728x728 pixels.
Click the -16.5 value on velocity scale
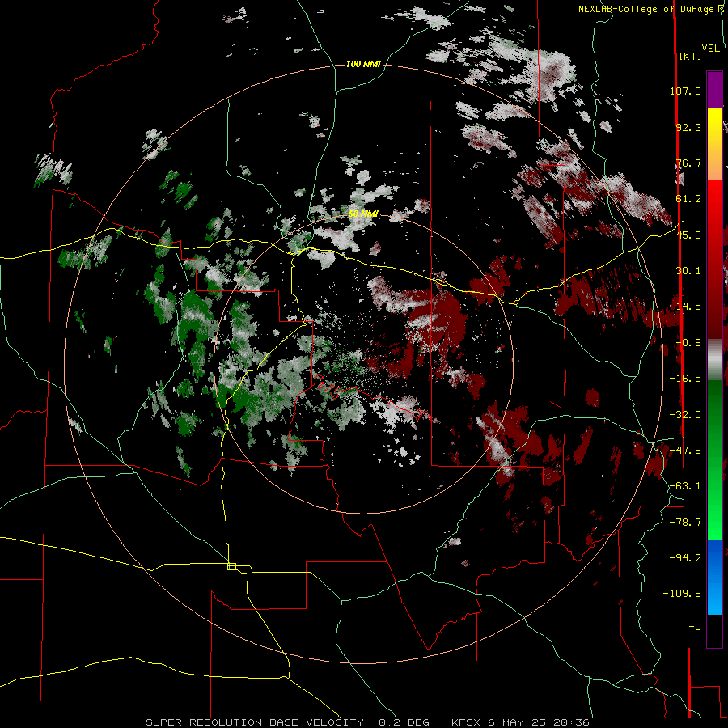[685, 379]
